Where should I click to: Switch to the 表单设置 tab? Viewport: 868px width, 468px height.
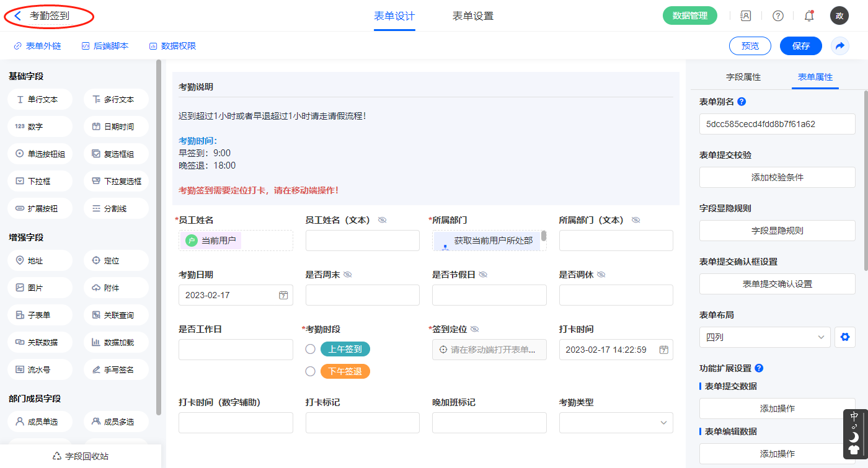click(472, 16)
